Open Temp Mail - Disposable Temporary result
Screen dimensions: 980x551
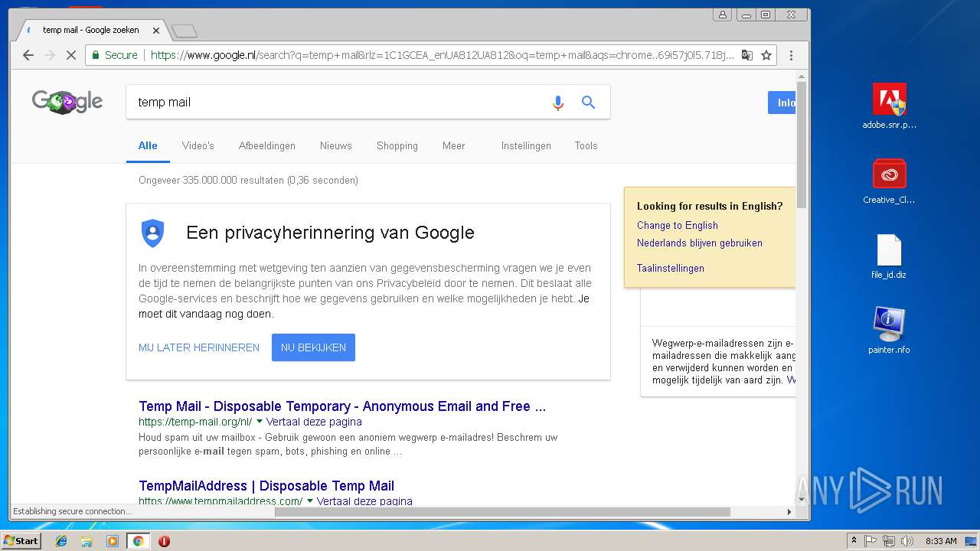[342, 406]
